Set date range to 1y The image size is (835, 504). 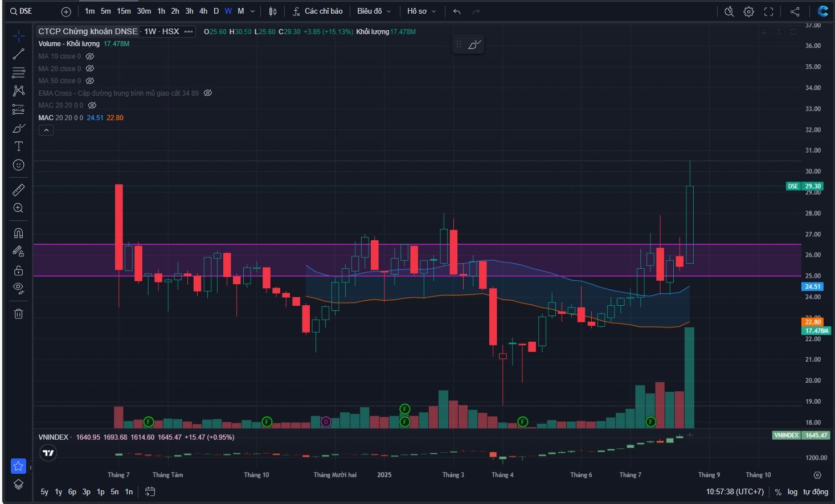tap(59, 492)
